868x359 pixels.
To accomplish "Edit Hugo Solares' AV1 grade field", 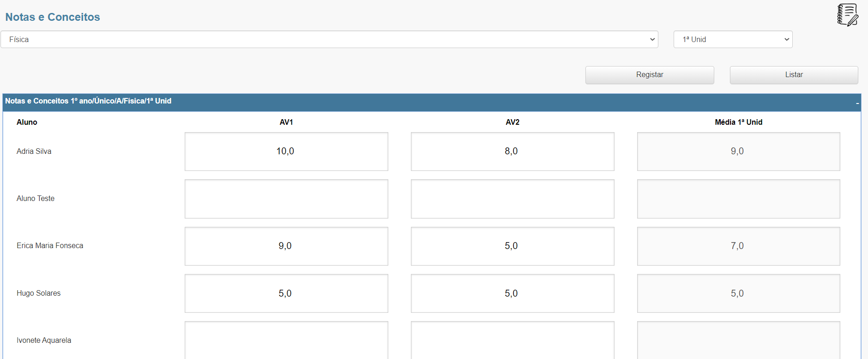I will 286,293.
